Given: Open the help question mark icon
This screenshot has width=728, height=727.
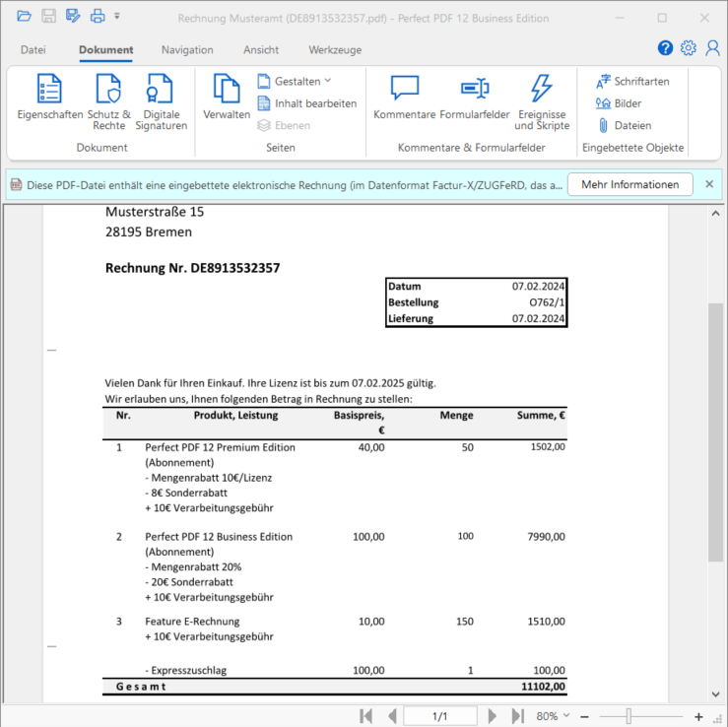Looking at the screenshot, I should (665, 48).
